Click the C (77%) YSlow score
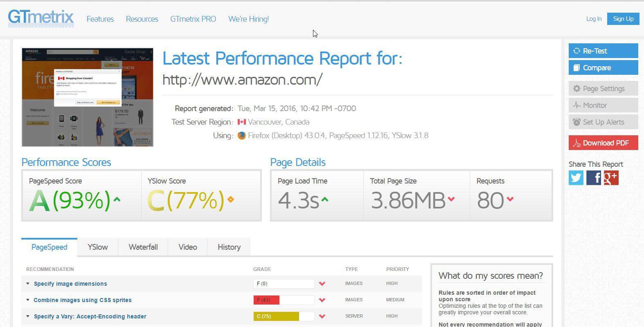 [186, 200]
